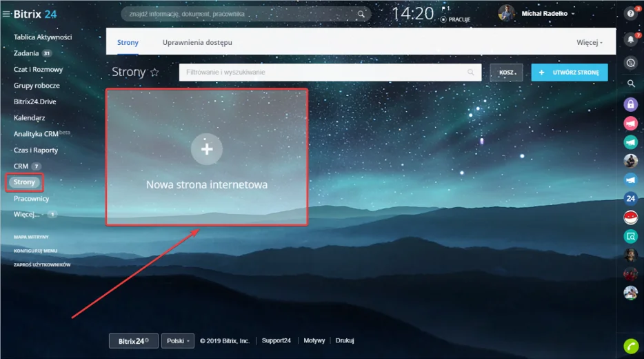The image size is (644, 359).
Task: Open the Polski language dropdown
Action: [x=177, y=341]
